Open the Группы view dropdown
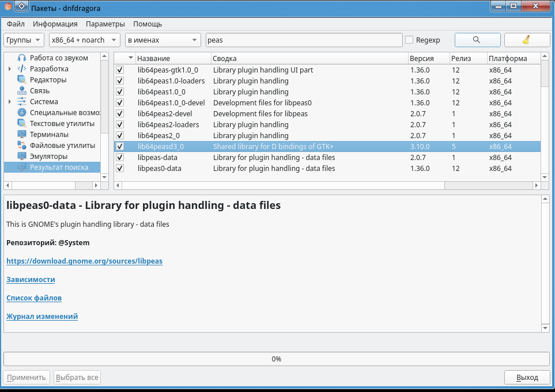This screenshot has width=555, height=392. (24, 40)
